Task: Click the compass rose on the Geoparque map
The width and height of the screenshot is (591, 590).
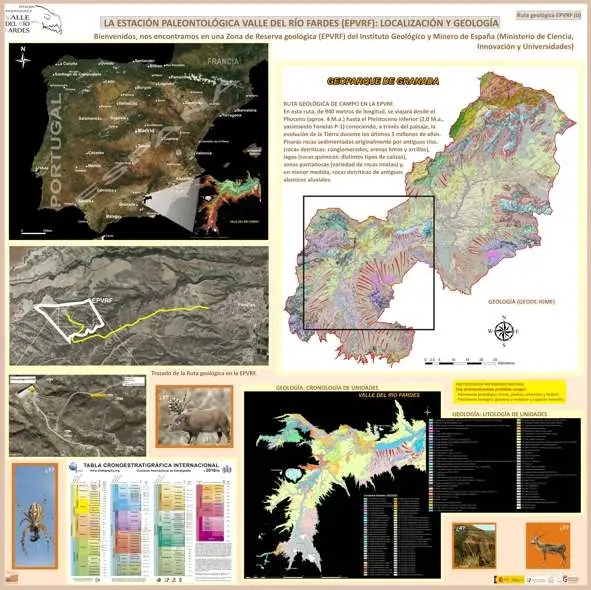Action: coord(504,331)
